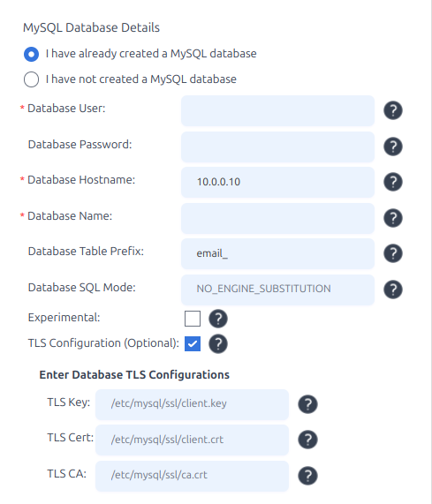Click the Database Name input box
The width and height of the screenshot is (432, 504).
pos(277,219)
